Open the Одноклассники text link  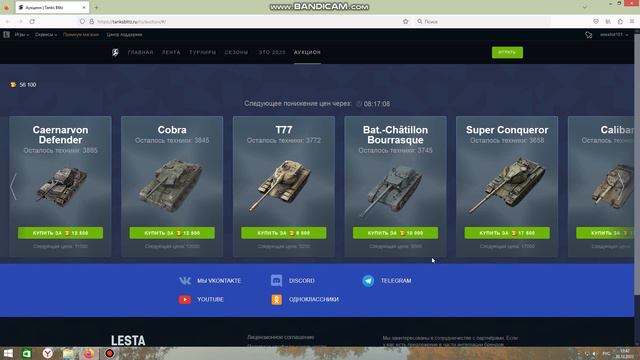[314, 300]
